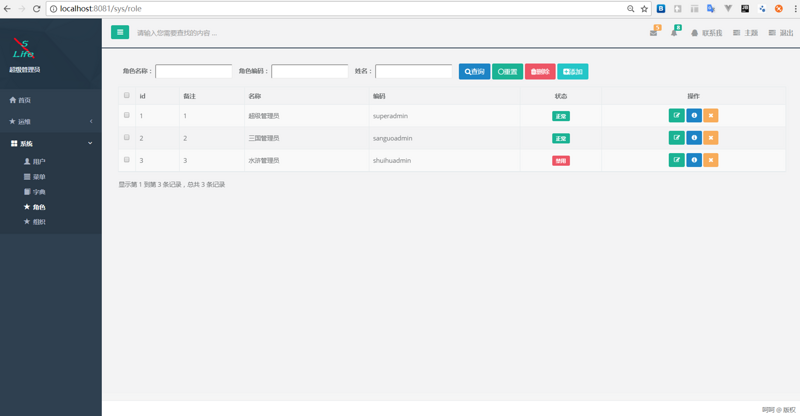
Task: Click the red 删除 delete button
Action: [540, 71]
